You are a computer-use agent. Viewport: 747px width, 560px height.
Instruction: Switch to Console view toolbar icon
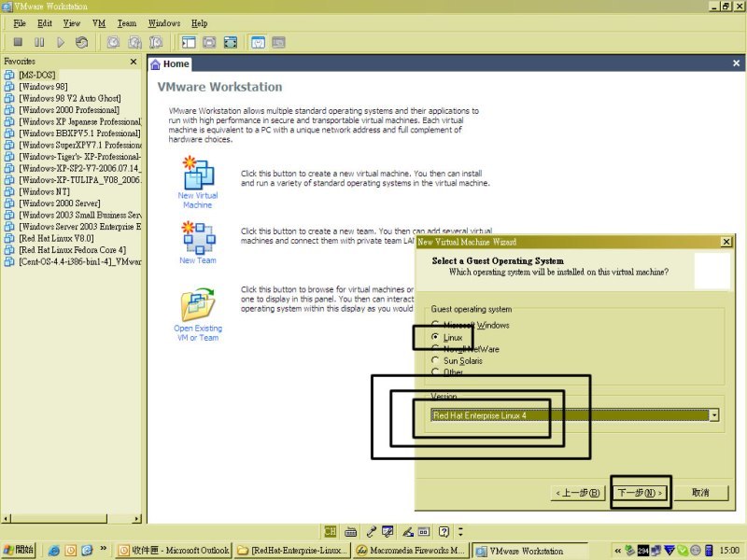(278, 42)
